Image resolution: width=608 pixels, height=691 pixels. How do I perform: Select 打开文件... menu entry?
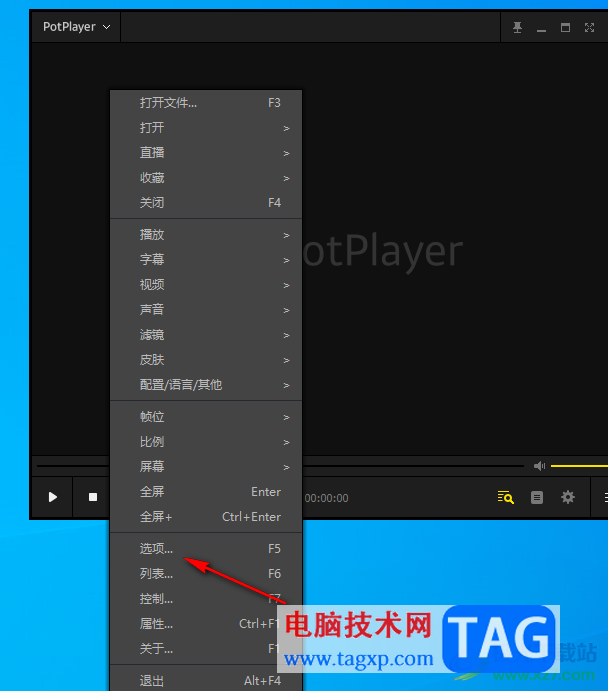pyautogui.click(x=206, y=103)
